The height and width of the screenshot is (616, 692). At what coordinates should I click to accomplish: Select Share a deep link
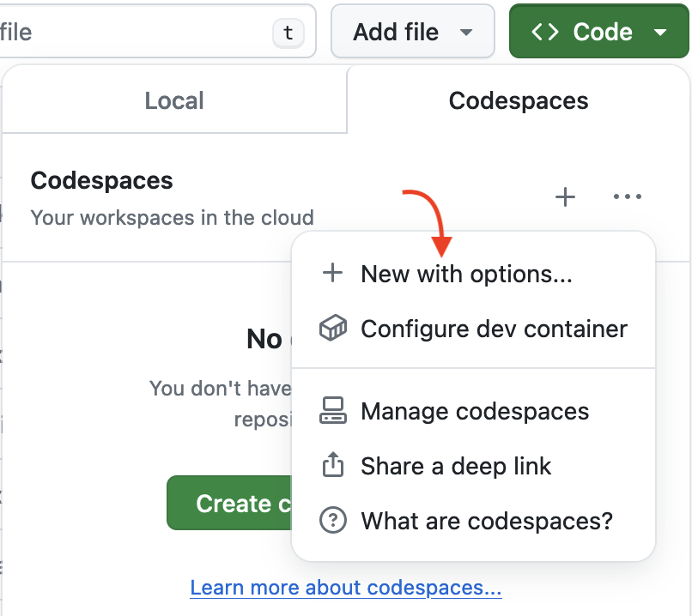[473, 466]
